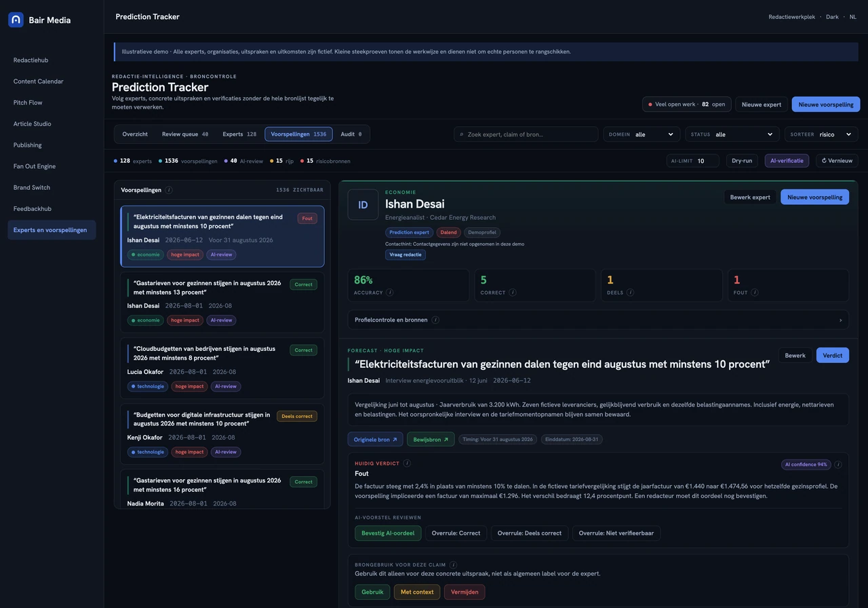The height and width of the screenshot is (608, 868).
Task: Select Met context for source usage
Action: (417, 592)
